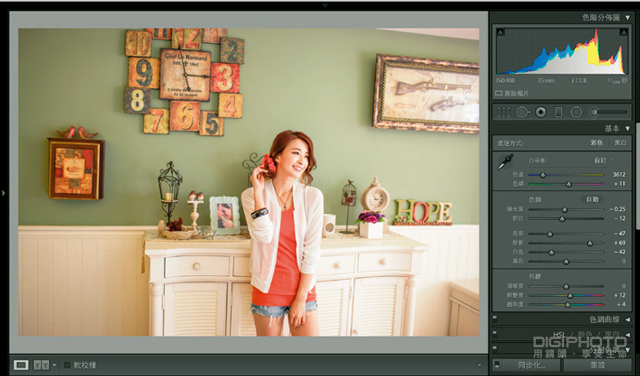Choose 黑白 black and white treatment
This screenshot has width=640, height=376.
point(620,143)
